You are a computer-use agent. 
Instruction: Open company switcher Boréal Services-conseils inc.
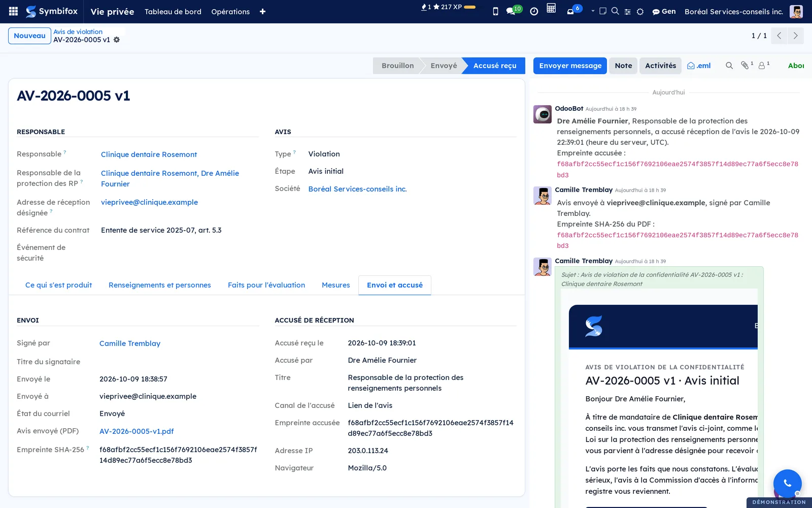[733, 11]
